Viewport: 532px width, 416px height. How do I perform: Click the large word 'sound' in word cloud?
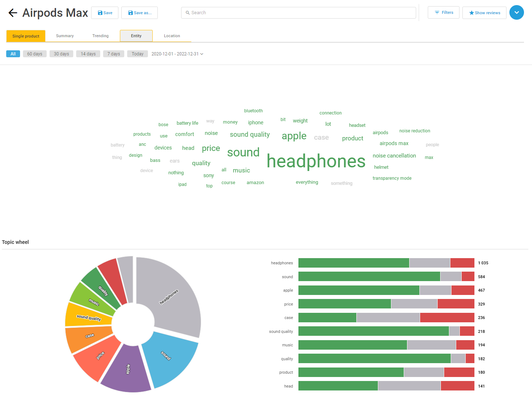coord(243,152)
